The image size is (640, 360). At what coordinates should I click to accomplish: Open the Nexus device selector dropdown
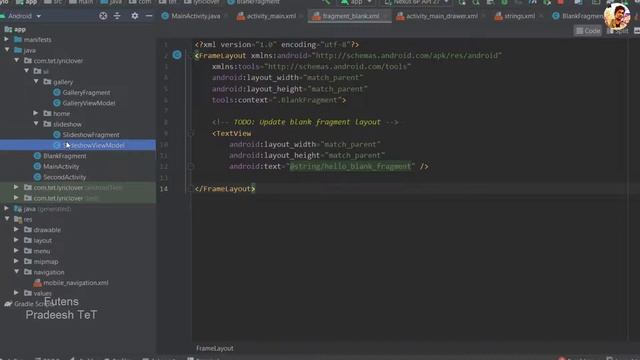(x=416, y=2)
